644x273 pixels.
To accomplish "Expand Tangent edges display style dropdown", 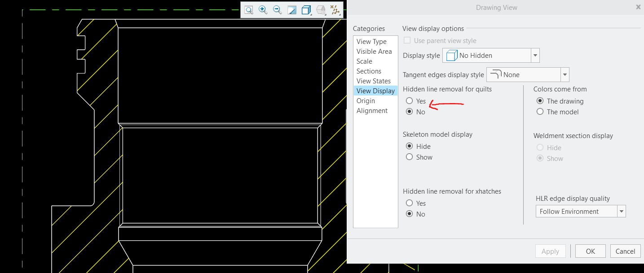I will coord(565,75).
